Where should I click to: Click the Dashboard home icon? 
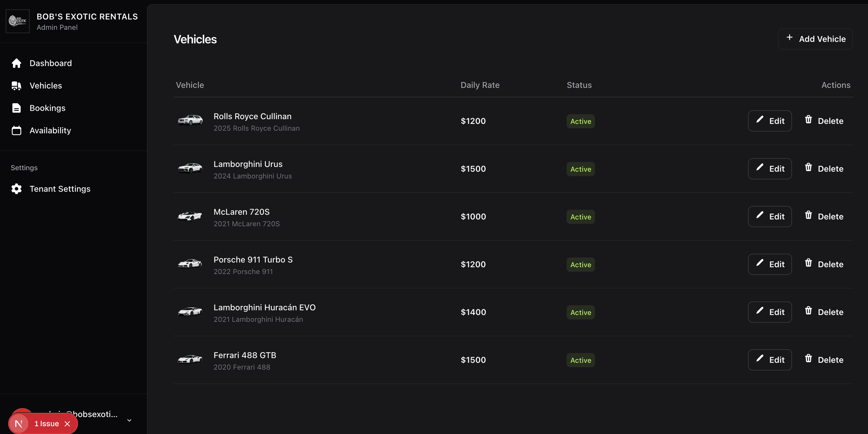click(x=16, y=63)
